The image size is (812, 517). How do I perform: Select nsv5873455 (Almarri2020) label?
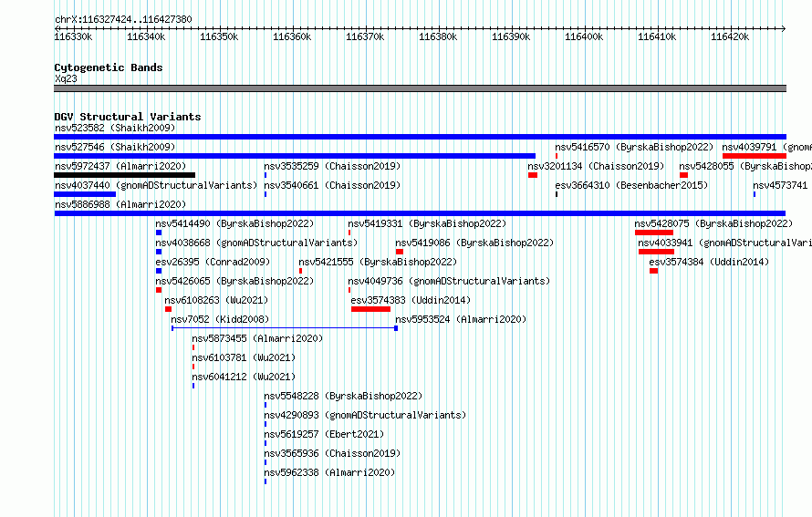pyautogui.click(x=257, y=338)
